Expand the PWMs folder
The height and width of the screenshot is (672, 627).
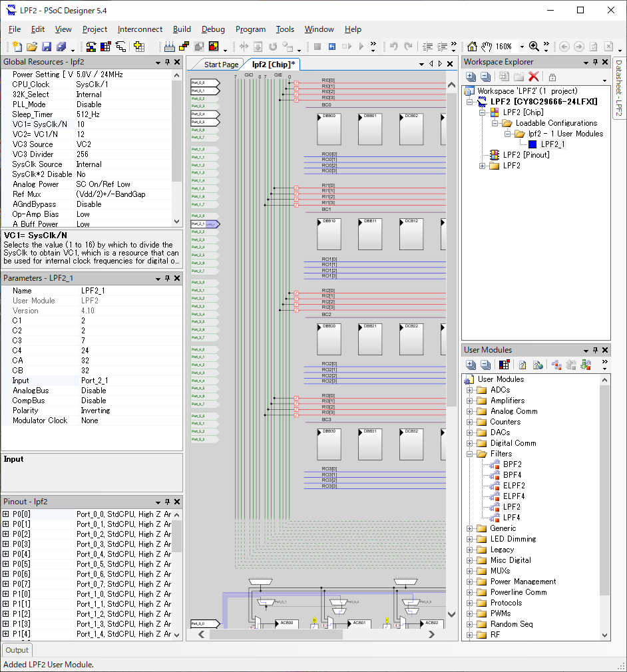tap(470, 613)
